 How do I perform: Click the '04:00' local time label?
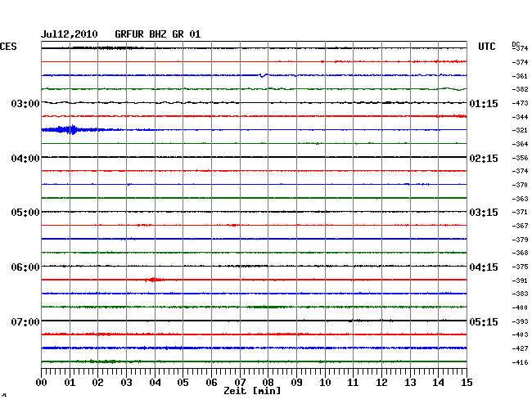[x=25, y=159]
